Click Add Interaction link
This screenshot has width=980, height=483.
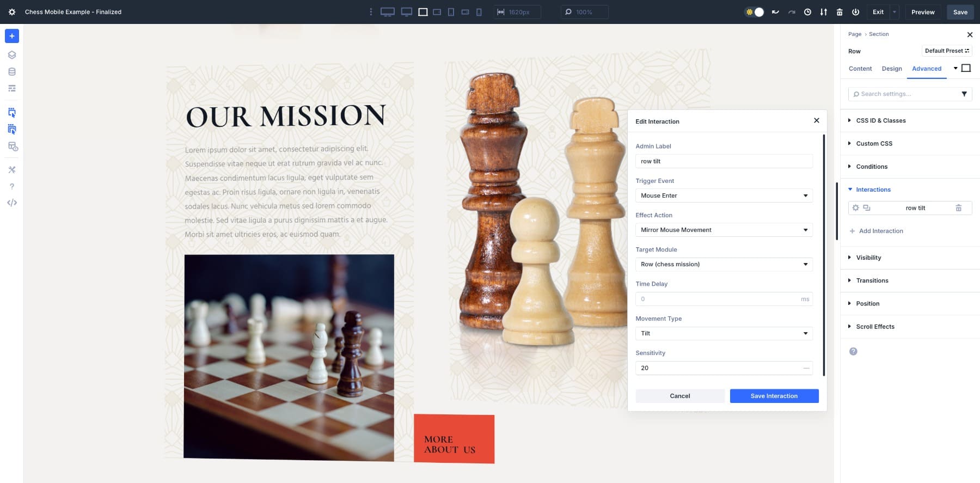pyautogui.click(x=880, y=231)
